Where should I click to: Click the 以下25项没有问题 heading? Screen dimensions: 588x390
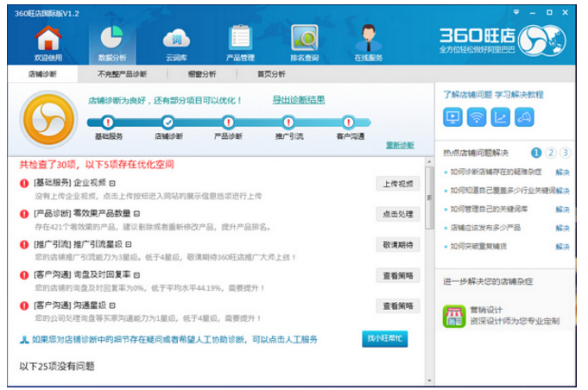[x=57, y=367]
